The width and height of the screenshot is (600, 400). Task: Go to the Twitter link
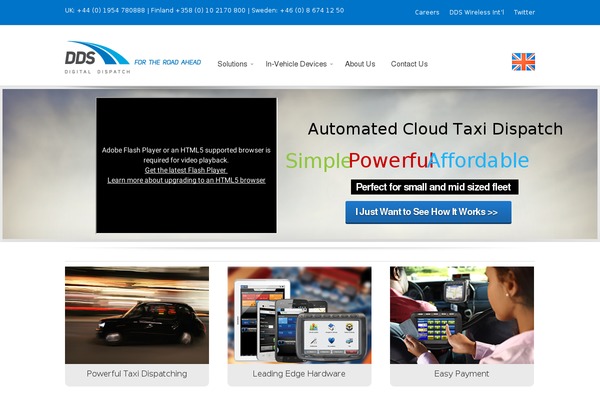pos(524,12)
